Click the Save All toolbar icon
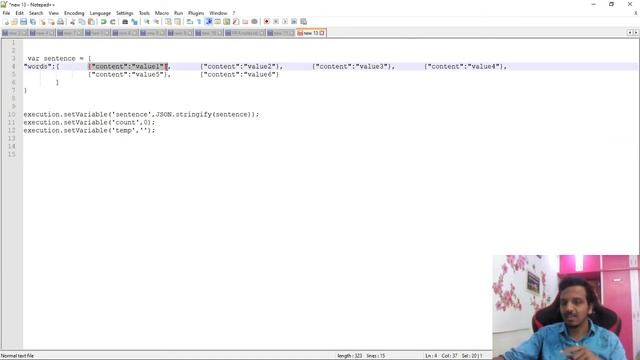The width and height of the screenshot is (640, 360). tap(33, 22)
